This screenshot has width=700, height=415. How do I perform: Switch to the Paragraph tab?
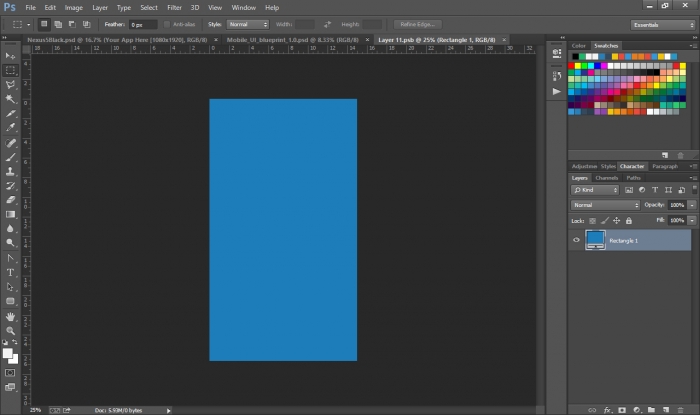point(665,166)
